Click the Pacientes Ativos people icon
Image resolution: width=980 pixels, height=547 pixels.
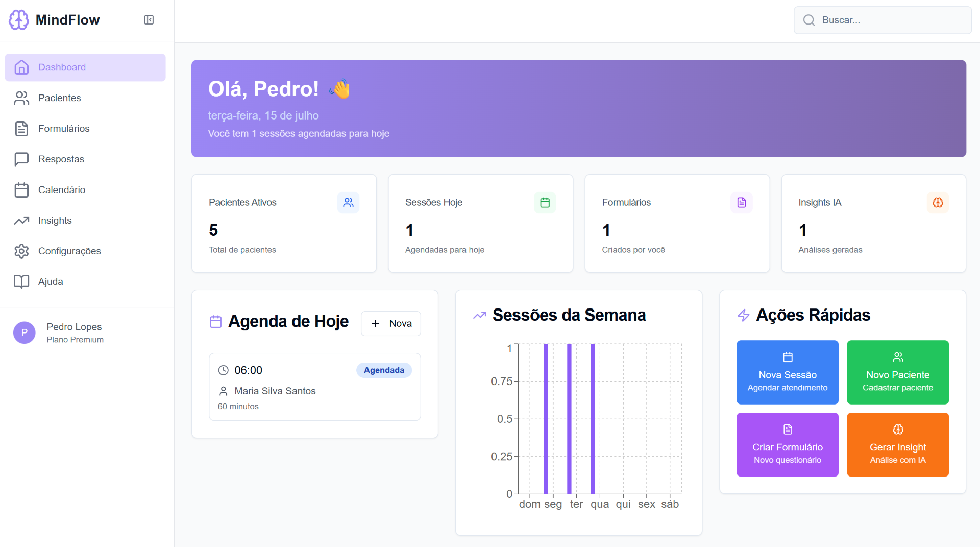pyautogui.click(x=348, y=203)
